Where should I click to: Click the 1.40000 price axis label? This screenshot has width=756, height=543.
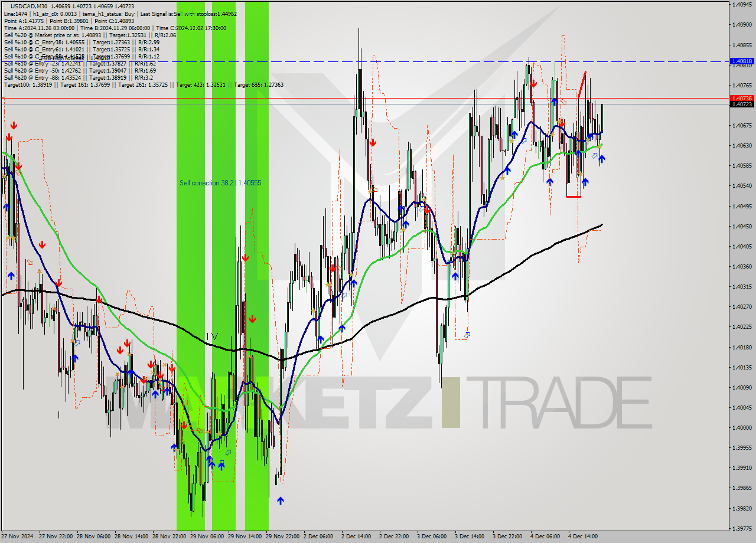742,427
